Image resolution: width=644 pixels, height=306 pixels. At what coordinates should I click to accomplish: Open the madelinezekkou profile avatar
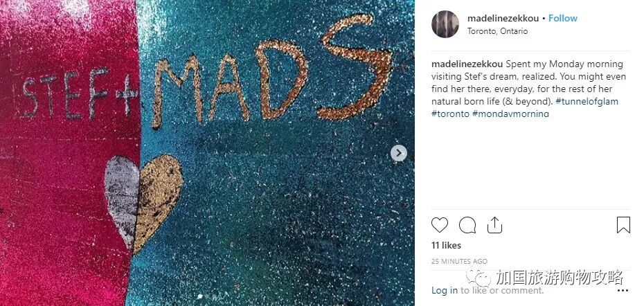click(x=445, y=24)
